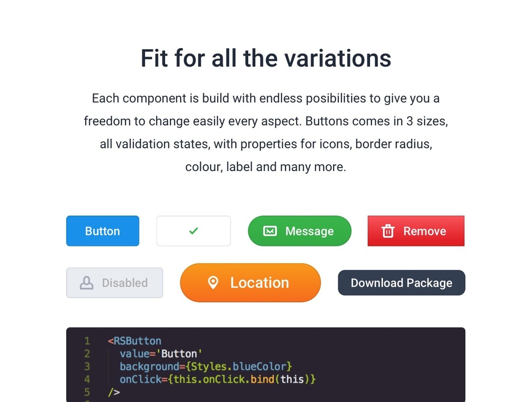
Task: Click the trash can icon
Action: (x=388, y=231)
